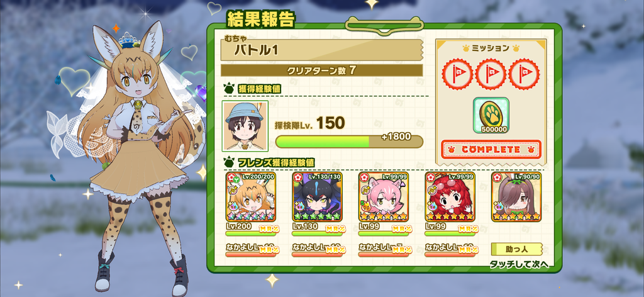Click the ミッション panel heading
Image resolution: width=644 pixels, height=297 pixels.
tap(491, 48)
